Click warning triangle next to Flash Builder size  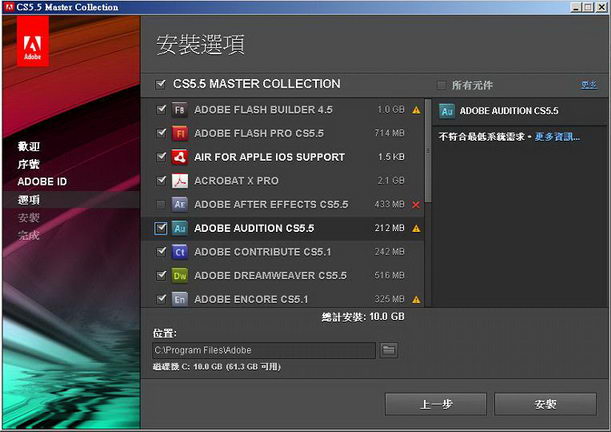click(x=416, y=109)
